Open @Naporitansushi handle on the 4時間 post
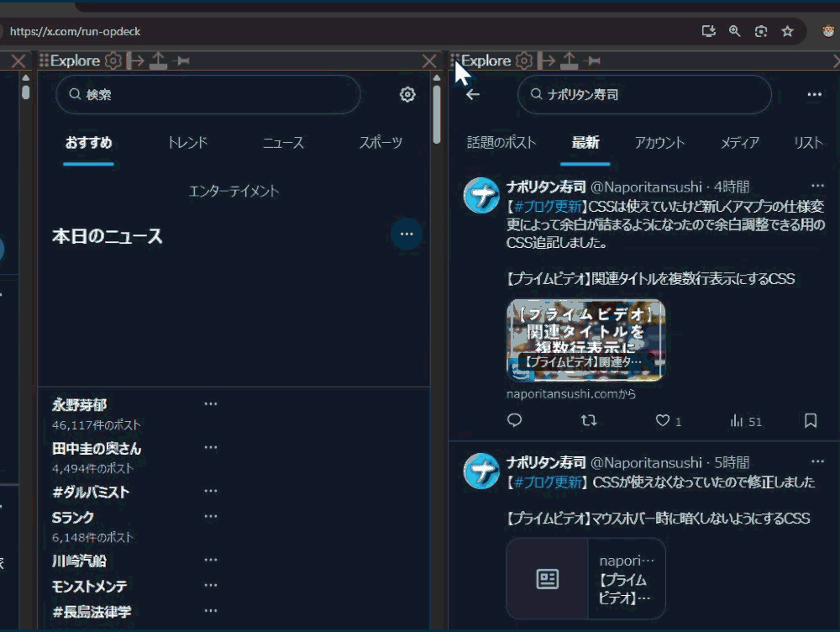Screen dimensions: 840x632 645,187
